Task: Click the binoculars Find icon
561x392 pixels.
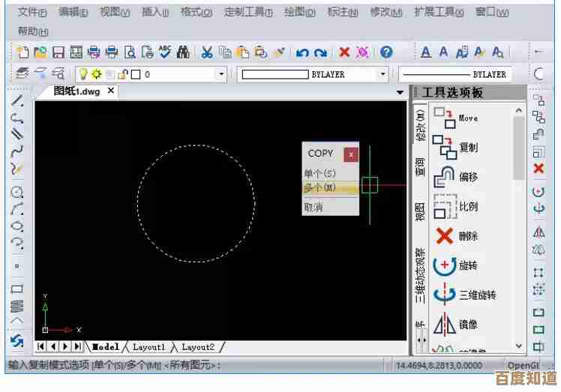Action: (x=182, y=52)
